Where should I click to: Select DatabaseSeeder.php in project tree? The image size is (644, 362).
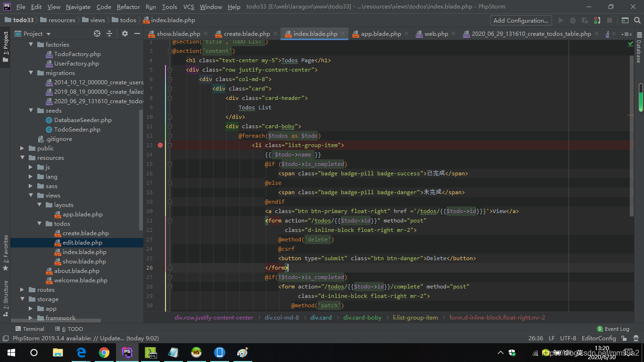click(83, 120)
